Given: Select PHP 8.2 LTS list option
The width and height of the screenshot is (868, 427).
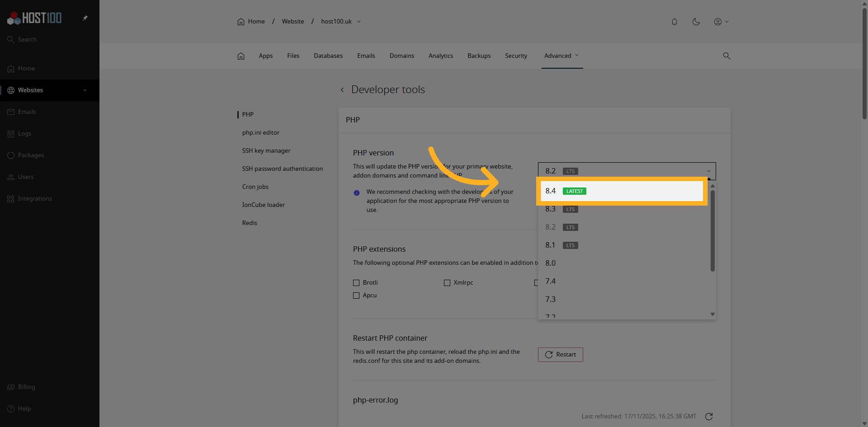Looking at the screenshot, I should (x=624, y=227).
